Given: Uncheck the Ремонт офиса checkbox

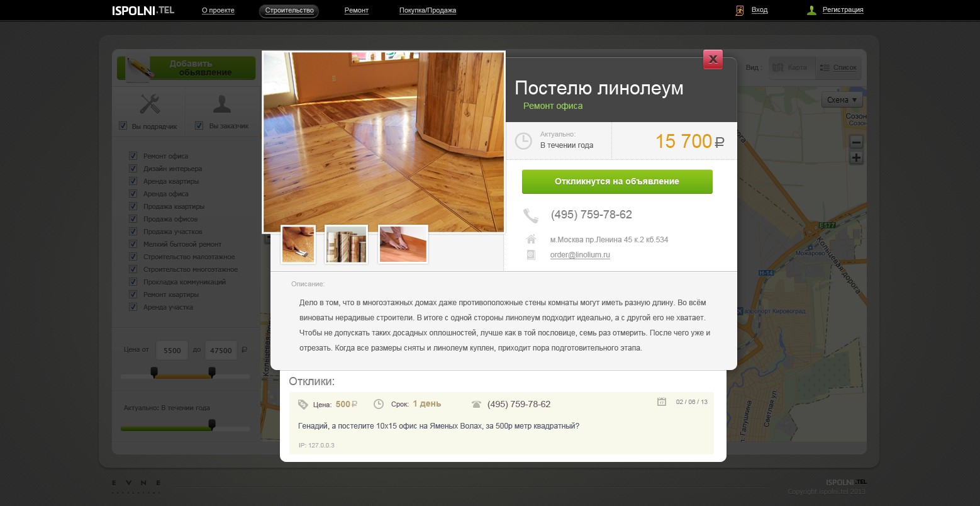Looking at the screenshot, I should pos(133,155).
